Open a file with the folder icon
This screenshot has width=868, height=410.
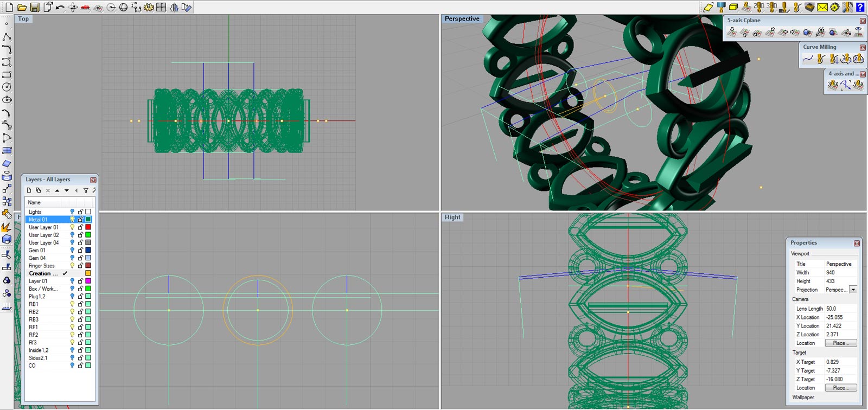[x=22, y=7]
